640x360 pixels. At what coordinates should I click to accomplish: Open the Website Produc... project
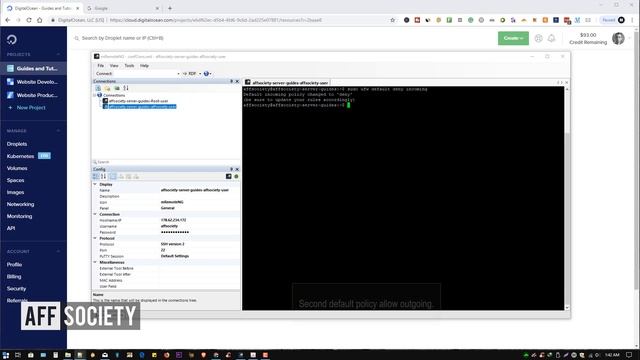[x=33, y=95]
